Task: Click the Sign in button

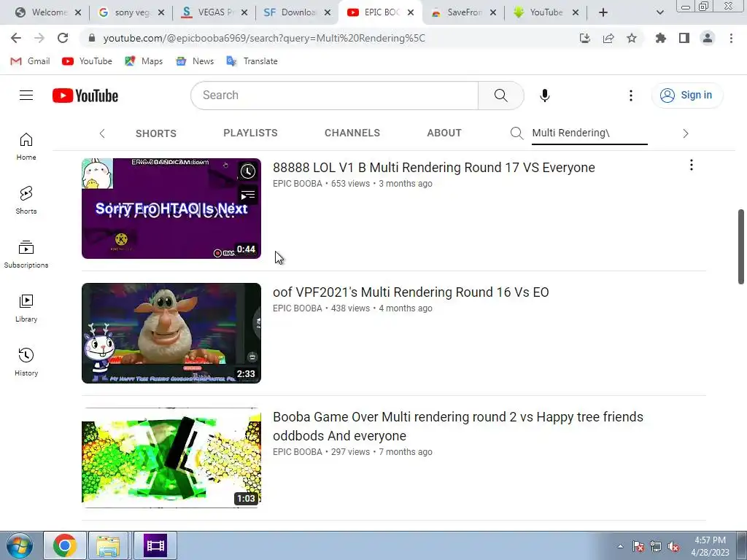Action: click(687, 96)
